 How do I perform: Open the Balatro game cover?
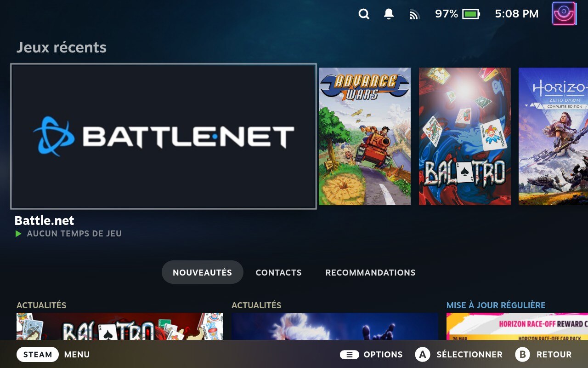coord(465,137)
